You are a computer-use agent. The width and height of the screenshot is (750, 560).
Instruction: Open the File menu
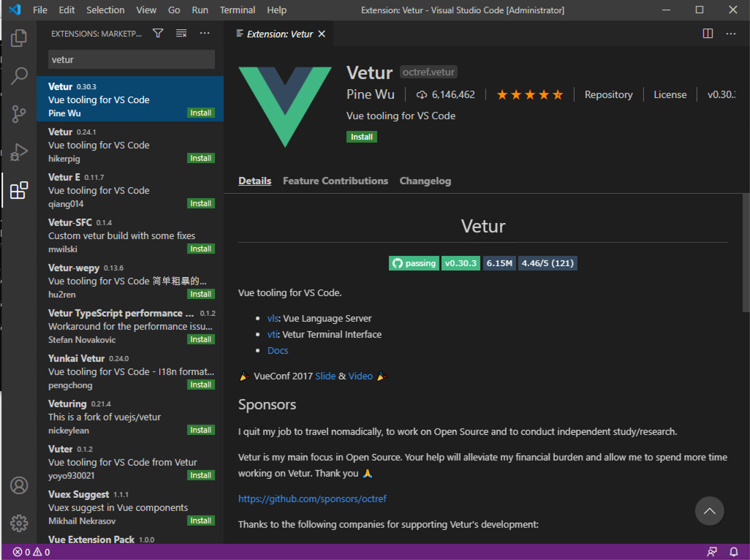pyautogui.click(x=40, y=10)
